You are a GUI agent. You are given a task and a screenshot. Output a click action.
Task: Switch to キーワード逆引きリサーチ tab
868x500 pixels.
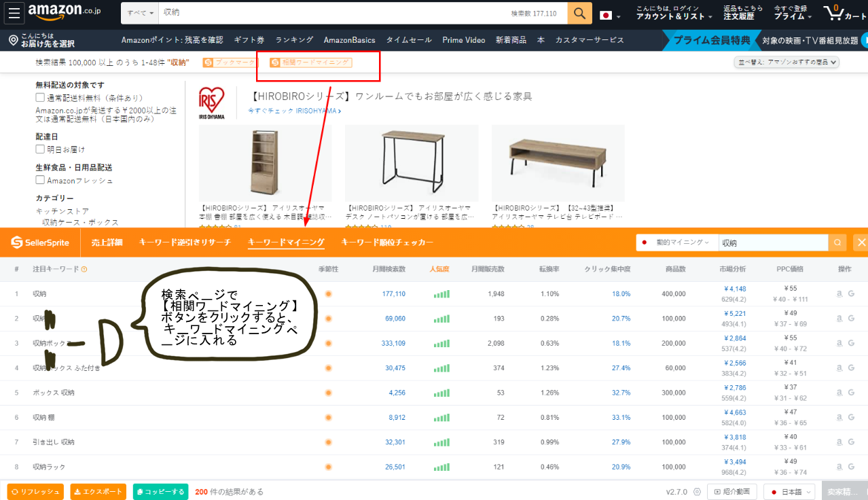coord(185,243)
